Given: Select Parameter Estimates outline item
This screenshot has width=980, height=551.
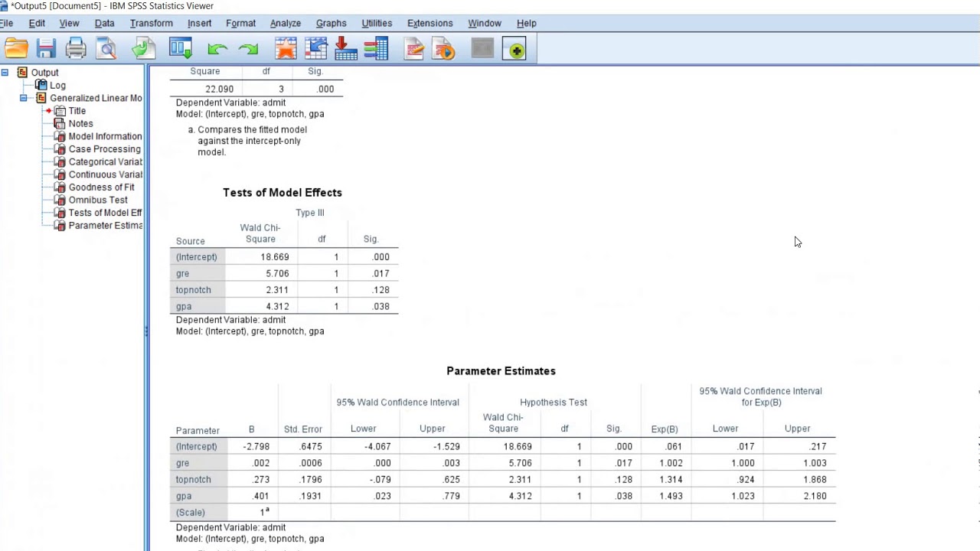Looking at the screenshot, I should pos(106,225).
